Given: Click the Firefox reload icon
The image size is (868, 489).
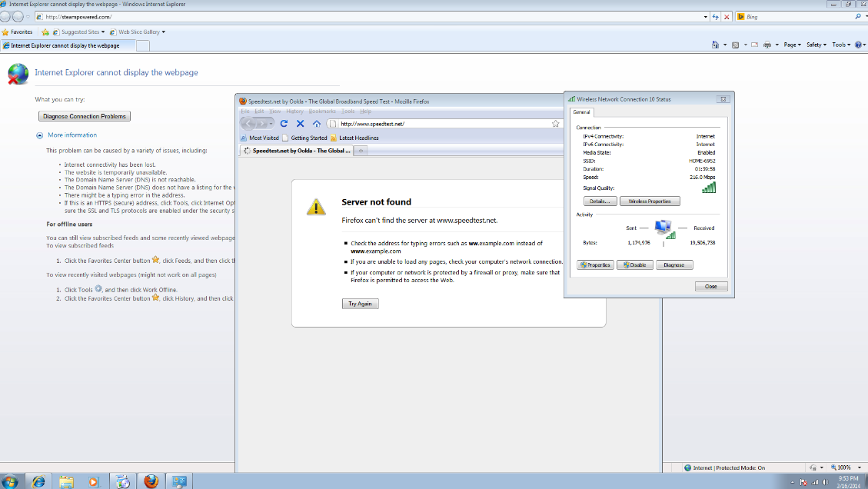Looking at the screenshot, I should pos(284,124).
